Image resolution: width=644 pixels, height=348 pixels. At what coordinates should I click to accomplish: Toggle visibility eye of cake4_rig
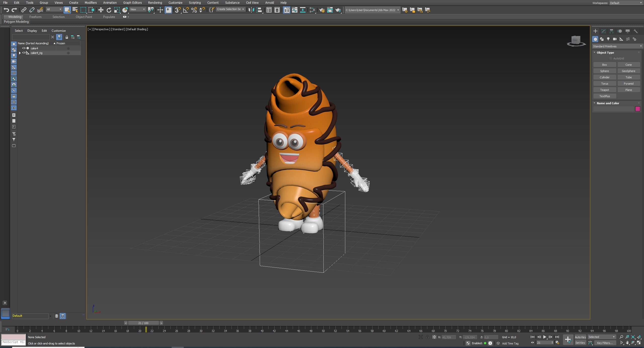[x=24, y=53]
